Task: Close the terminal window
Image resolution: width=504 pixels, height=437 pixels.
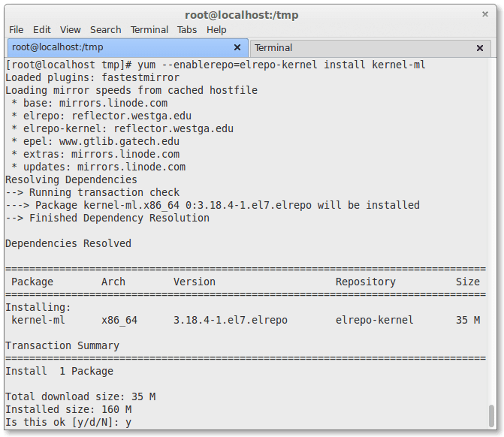Action: [x=485, y=14]
